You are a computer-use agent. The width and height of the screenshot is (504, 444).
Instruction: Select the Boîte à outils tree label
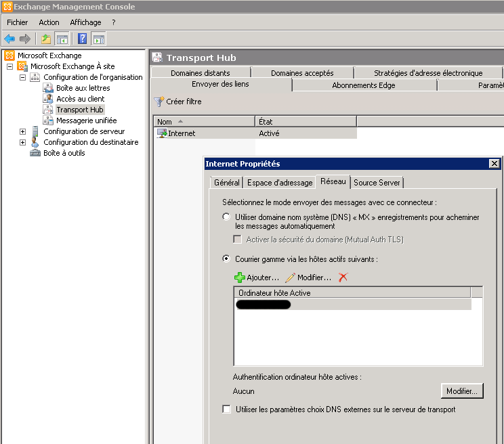pos(64,153)
